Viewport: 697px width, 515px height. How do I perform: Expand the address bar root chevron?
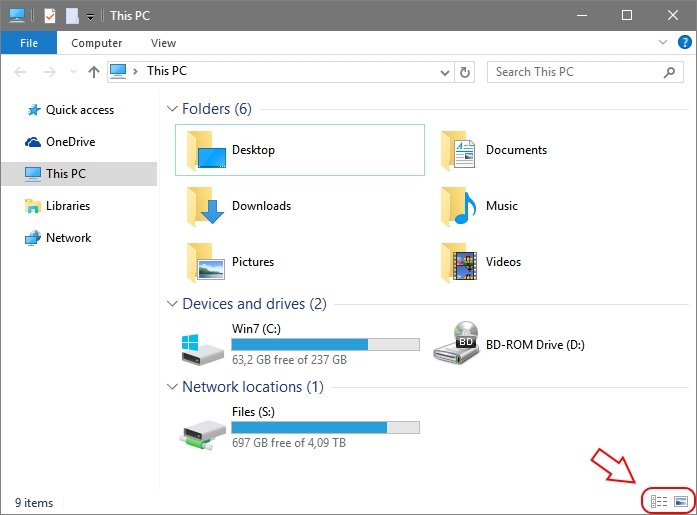(x=135, y=72)
